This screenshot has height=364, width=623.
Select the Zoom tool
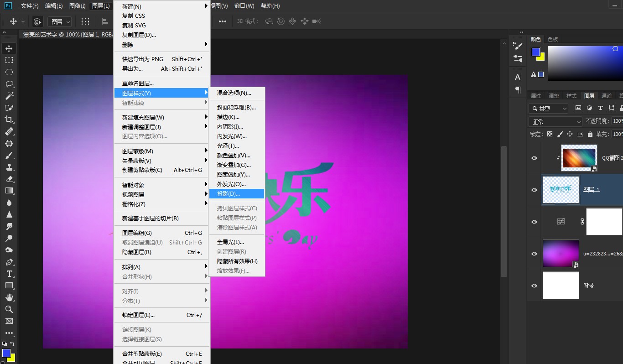(9, 309)
